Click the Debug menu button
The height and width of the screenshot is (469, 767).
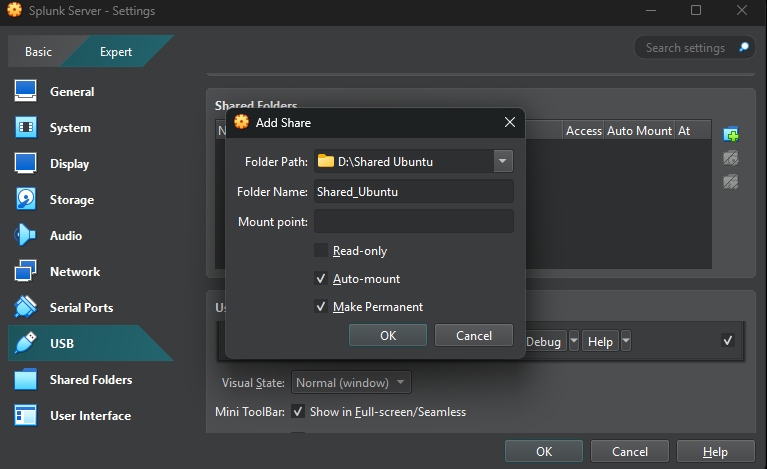pos(543,341)
